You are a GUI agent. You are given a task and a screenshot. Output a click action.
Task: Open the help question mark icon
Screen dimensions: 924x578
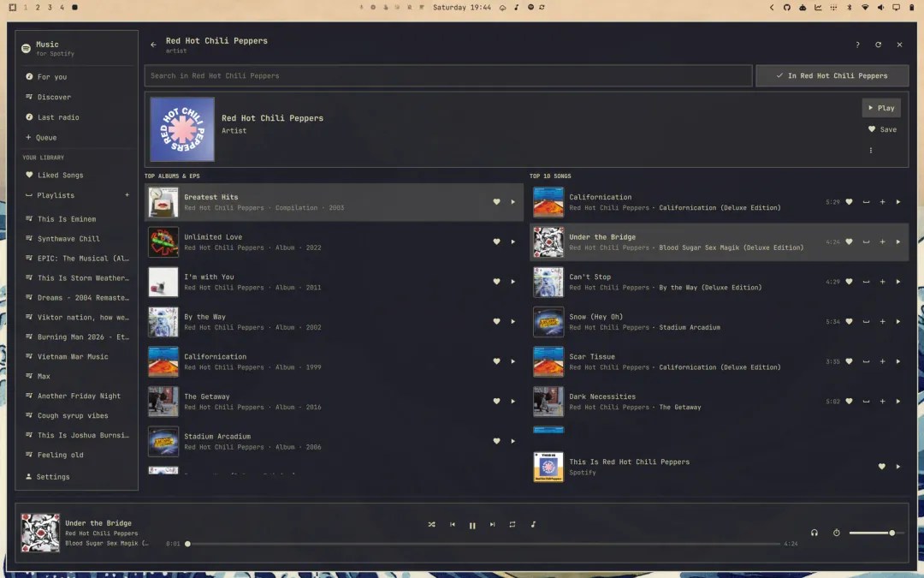point(857,45)
